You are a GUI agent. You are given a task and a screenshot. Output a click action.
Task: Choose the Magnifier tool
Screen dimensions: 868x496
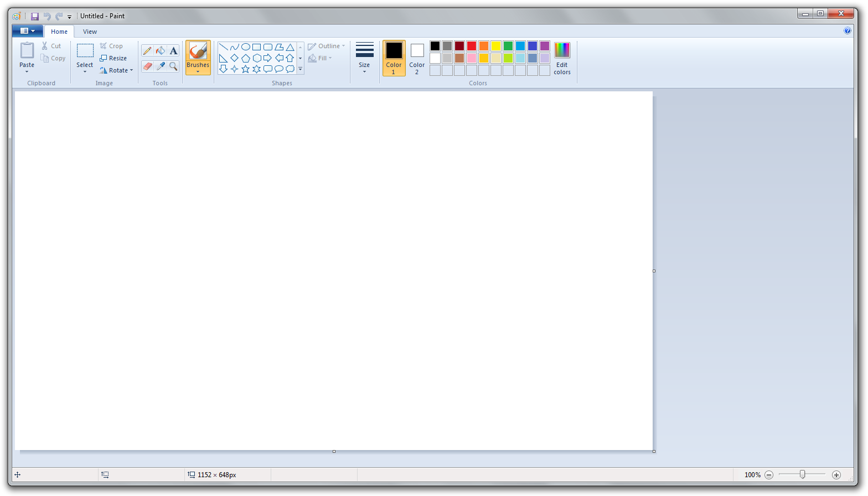[174, 66]
